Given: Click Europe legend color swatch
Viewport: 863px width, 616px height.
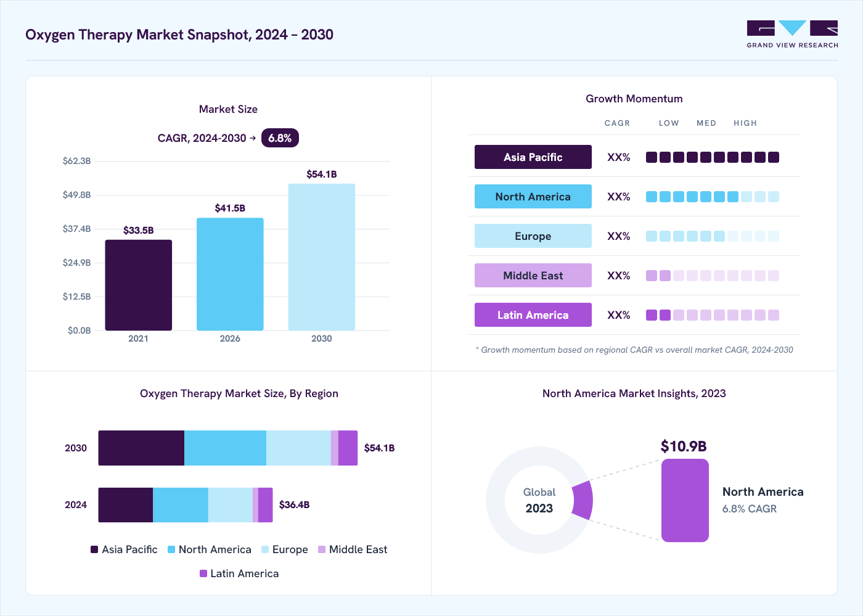Looking at the screenshot, I should pos(265,549).
